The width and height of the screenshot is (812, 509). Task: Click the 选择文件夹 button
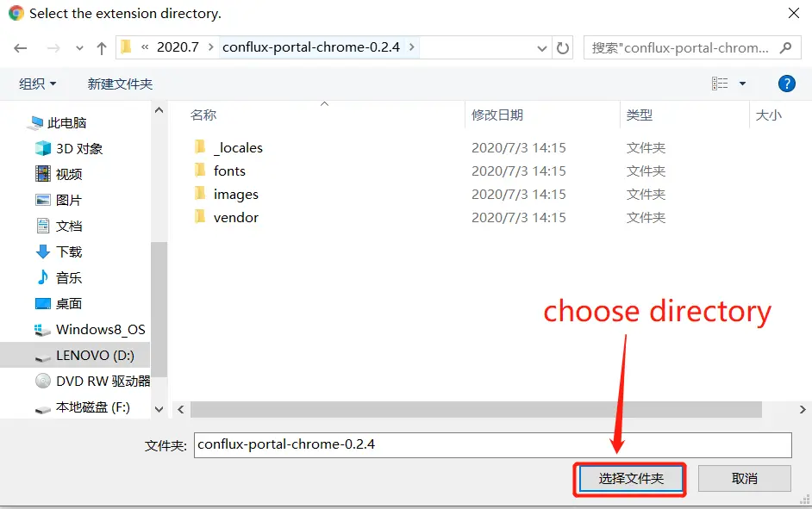click(x=630, y=478)
